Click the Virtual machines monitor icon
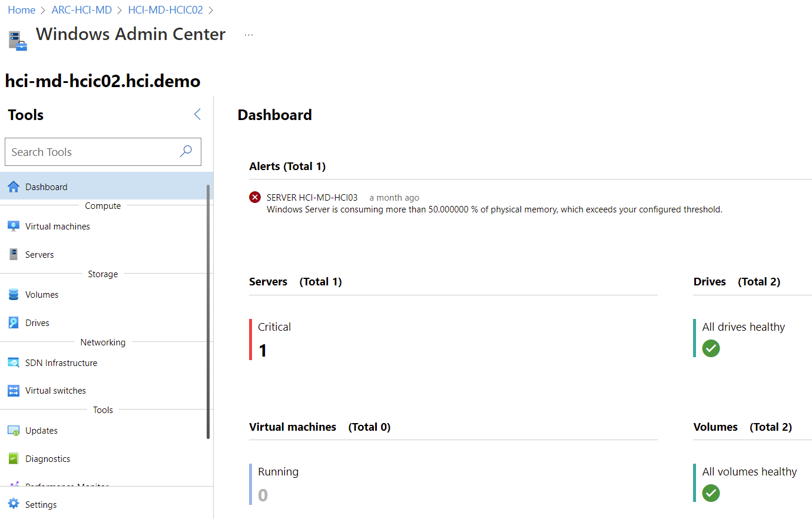Viewport: 812px width, 519px height. 14,227
